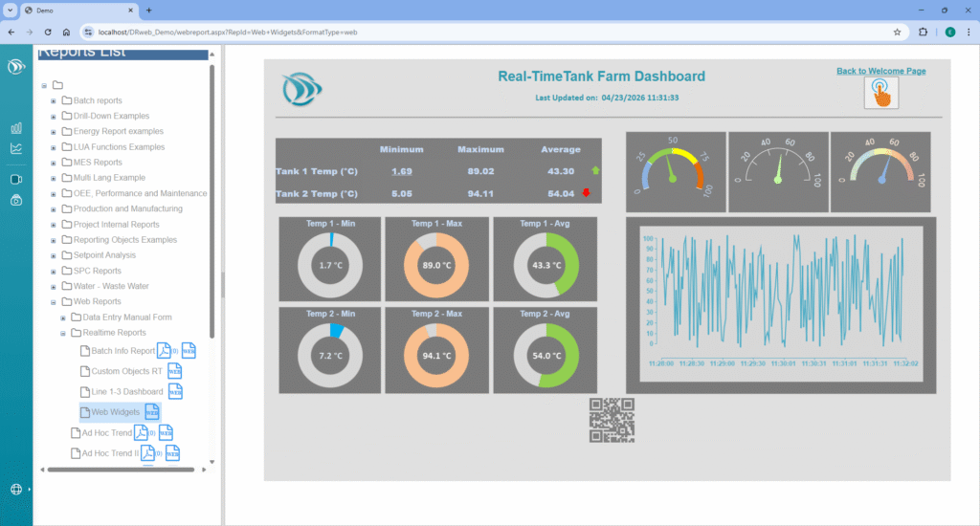
Task: Click the reports list scroll down arrow
Action: click(x=212, y=462)
